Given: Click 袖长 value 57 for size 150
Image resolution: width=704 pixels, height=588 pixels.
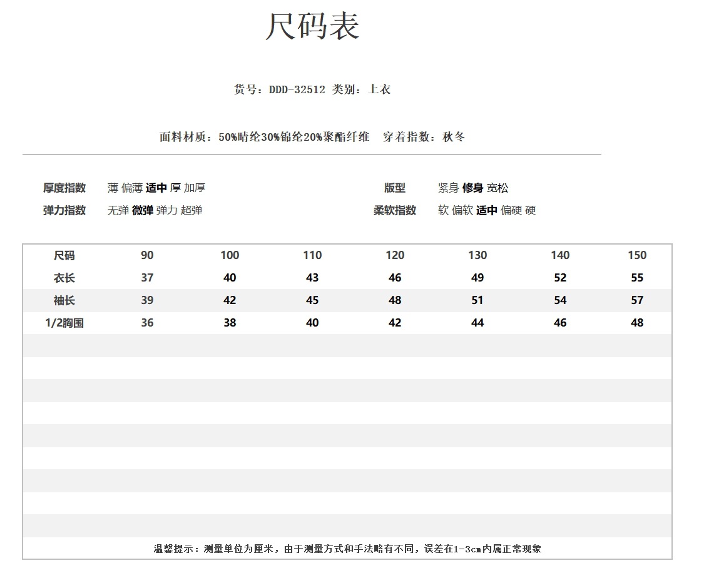Looking at the screenshot, I should pos(637,300).
